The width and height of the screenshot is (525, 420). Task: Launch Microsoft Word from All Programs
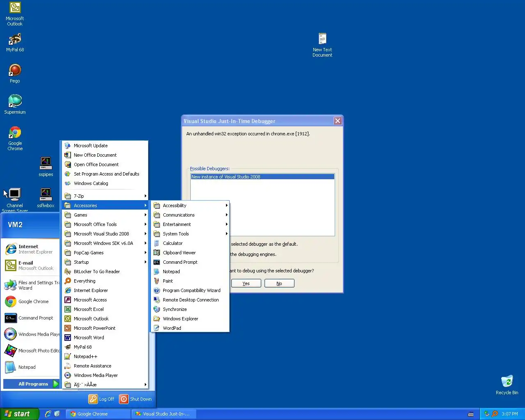click(105, 338)
